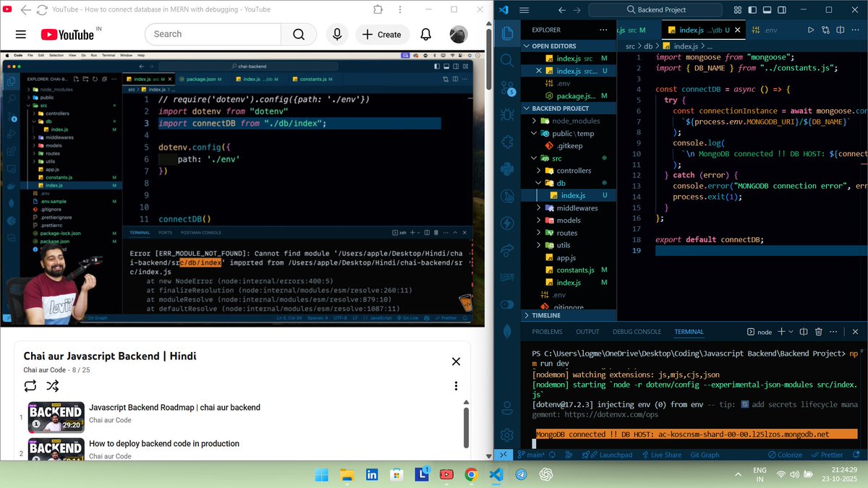Open playlist three-dot options menu
Viewport: 868px width, 488px height.
pyautogui.click(x=456, y=386)
